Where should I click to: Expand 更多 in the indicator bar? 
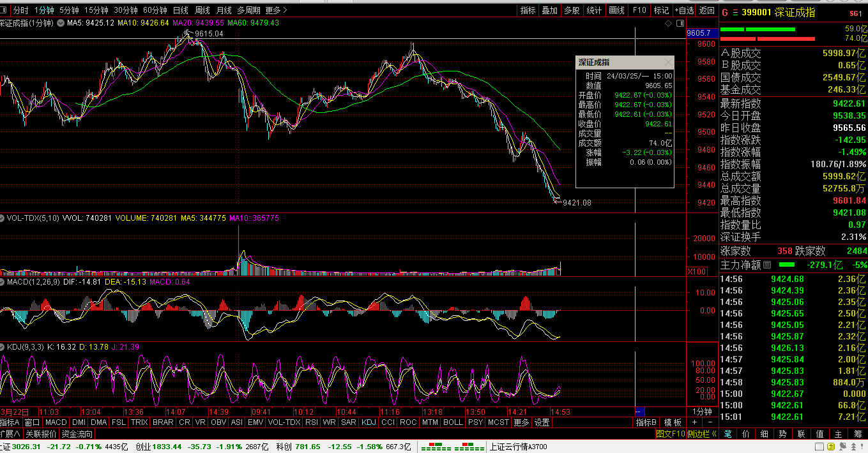(x=521, y=422)
